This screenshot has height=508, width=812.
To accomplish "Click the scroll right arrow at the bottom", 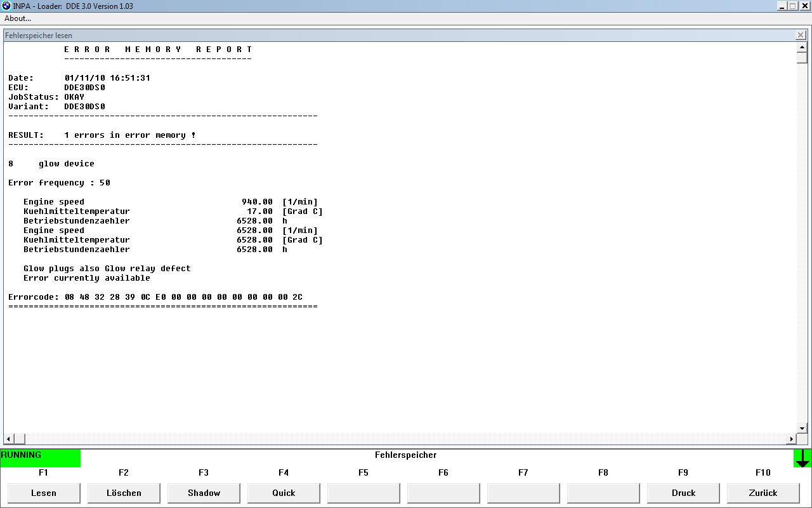I will (791, 439).
